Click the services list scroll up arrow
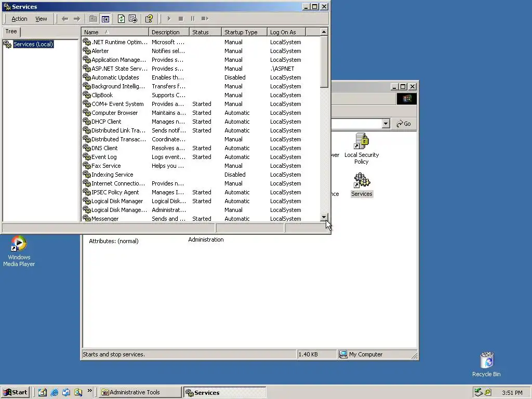Viewport: 532px width, 399px height. [324, 32]
